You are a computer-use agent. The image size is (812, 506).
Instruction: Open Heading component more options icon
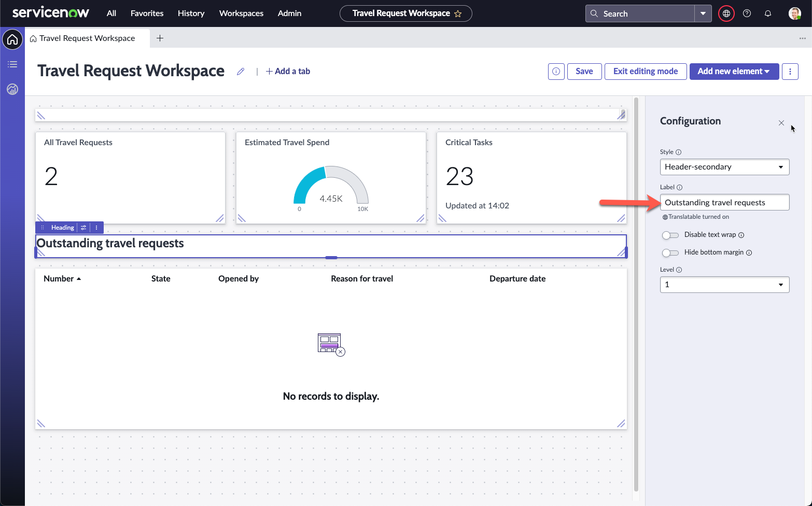pyautogui.click(x=96, y=228)
